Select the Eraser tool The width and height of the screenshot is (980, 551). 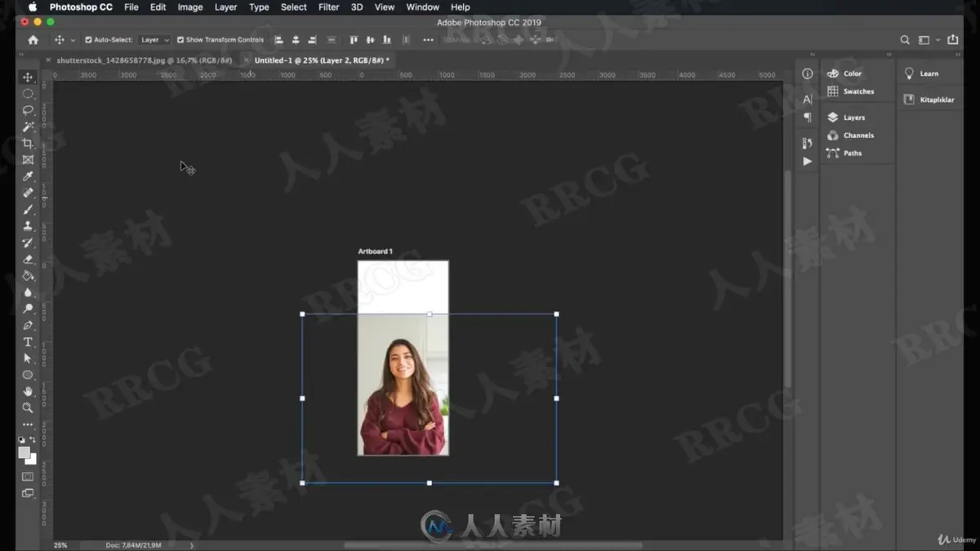[x=28, y=260]
